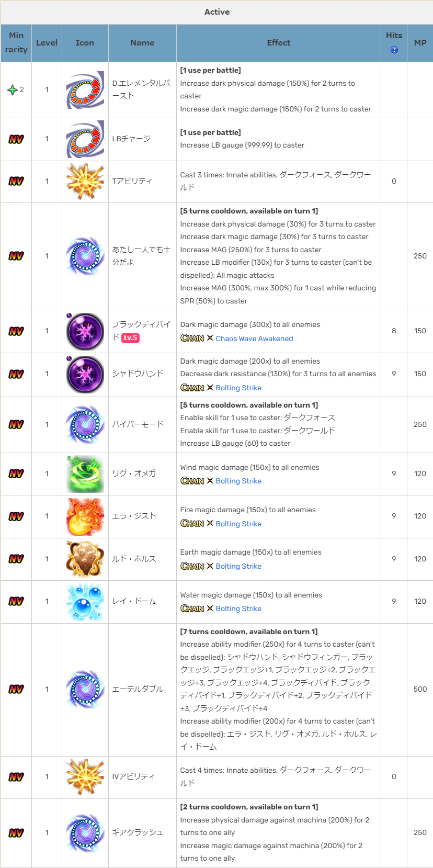Click the ルド・ホルス earth rock icon

(85, 559)
